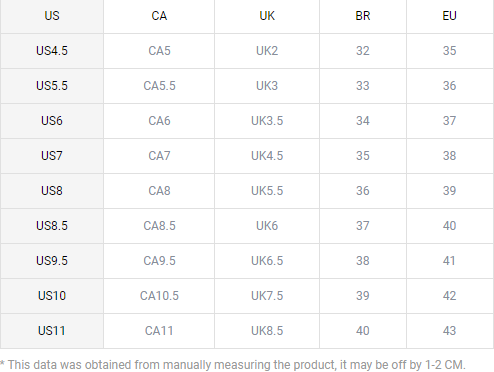Click the US4.5 size row label

52,51
